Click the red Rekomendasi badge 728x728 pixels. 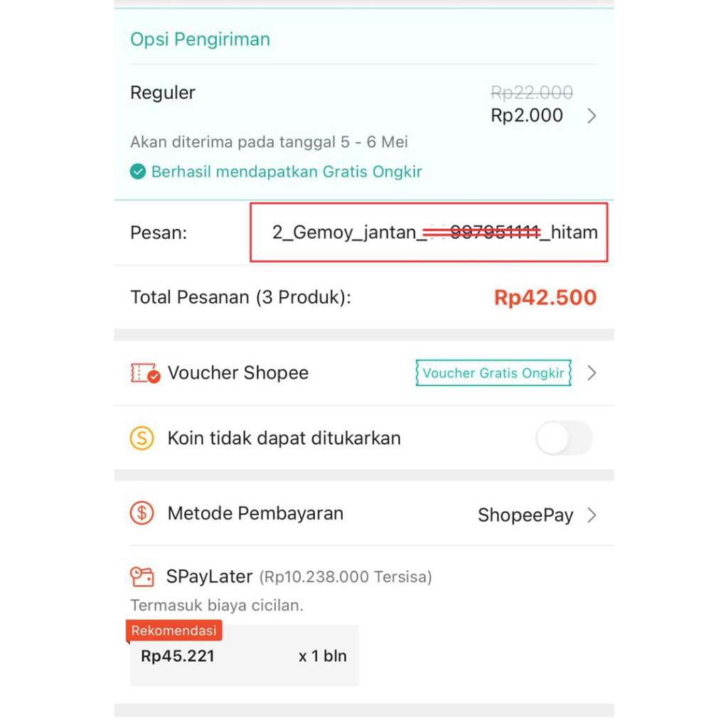click(174, 631)
